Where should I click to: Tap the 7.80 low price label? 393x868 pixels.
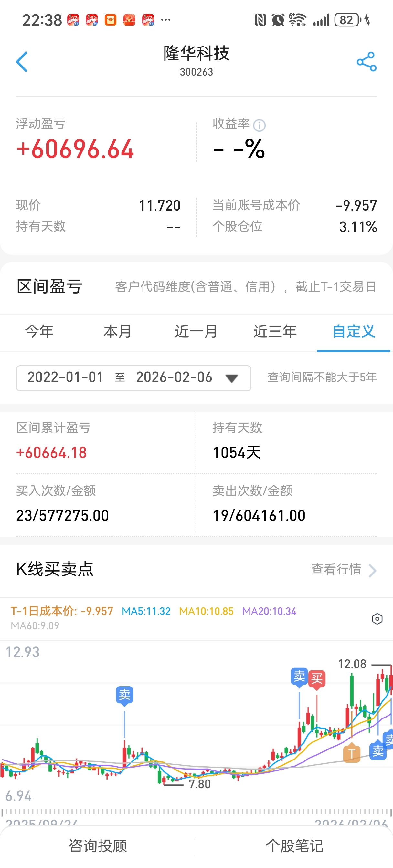click(199, 784)
